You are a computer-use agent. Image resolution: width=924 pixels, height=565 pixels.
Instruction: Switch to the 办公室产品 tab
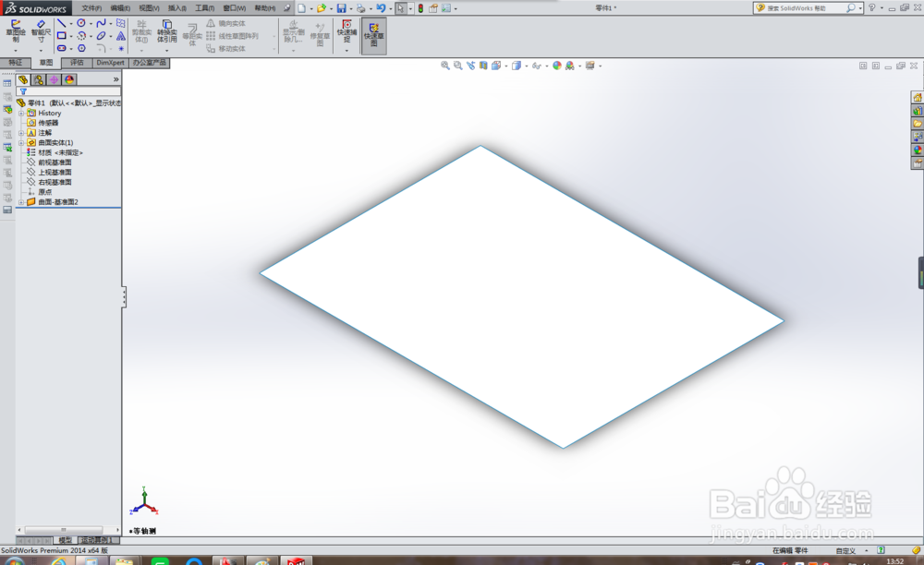point(149,63)
